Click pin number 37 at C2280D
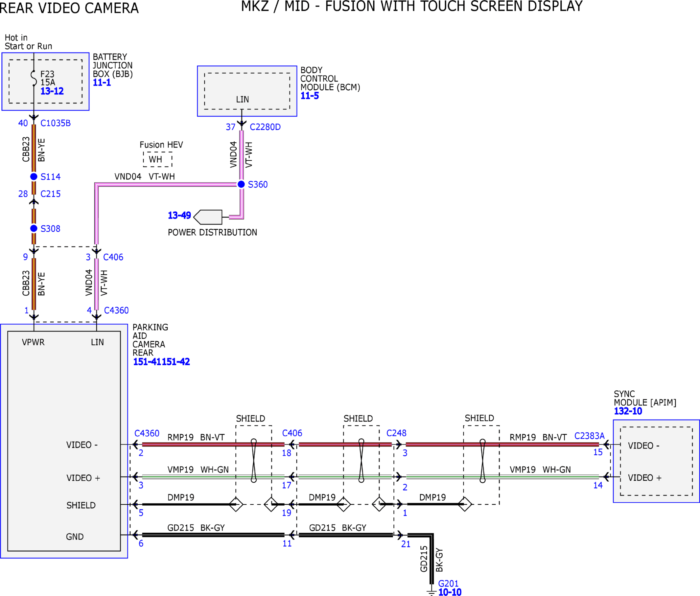The height and width of the screenshot is (596, 700). (x=230, y=127)
